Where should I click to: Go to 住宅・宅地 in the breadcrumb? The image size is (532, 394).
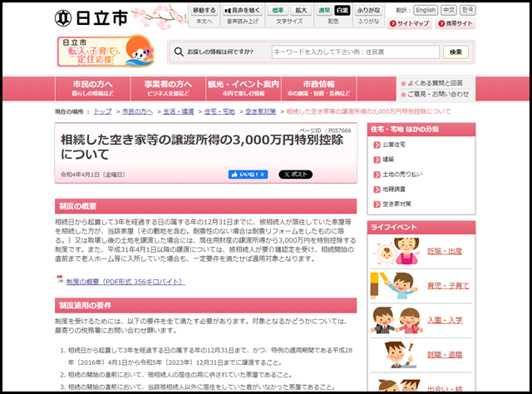[x=219, y=111]
